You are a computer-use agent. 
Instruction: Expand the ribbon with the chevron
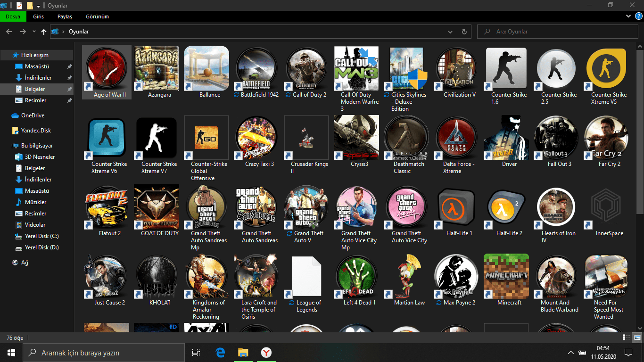pyautogui.click(x=628, y=16)
